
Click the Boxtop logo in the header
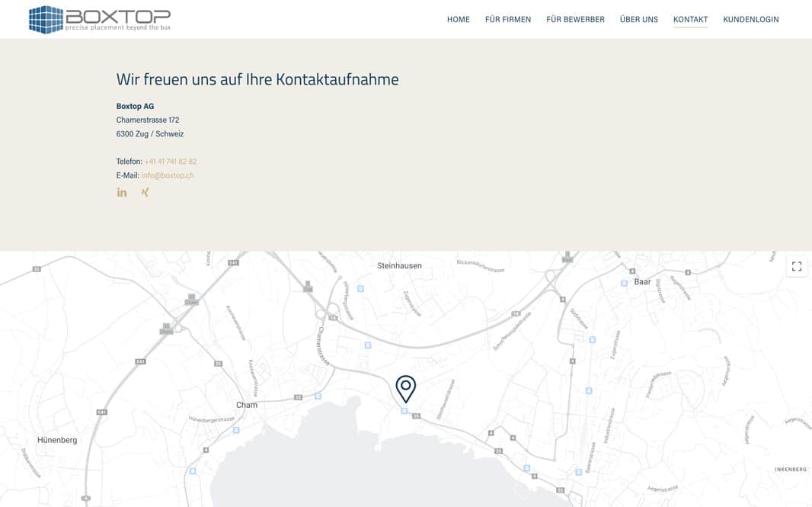[99, 19]
